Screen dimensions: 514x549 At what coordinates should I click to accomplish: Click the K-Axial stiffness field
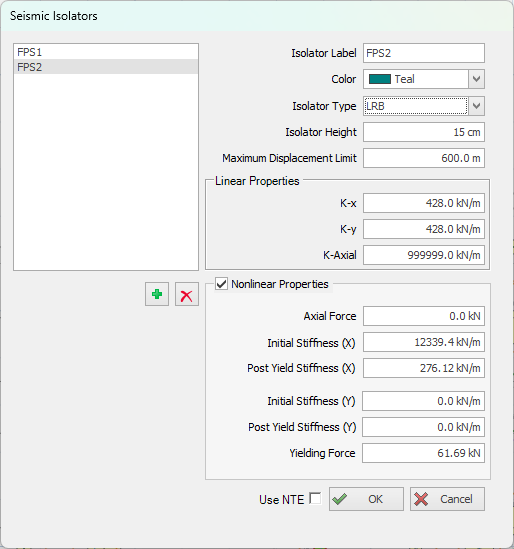[x=424, y=255]
